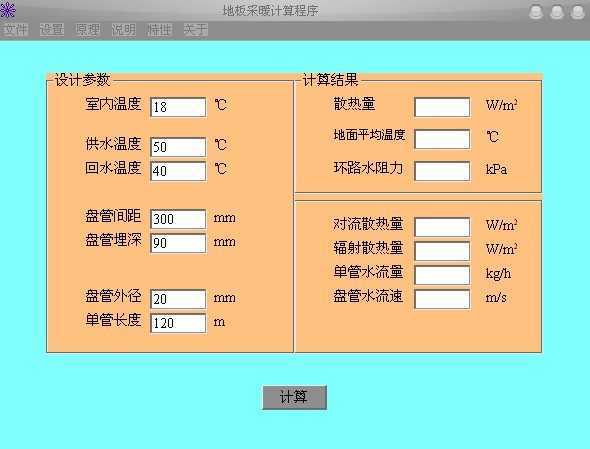Click the 室内温度 label
Screen dimensions: 590x449
(x=113, y=104)
